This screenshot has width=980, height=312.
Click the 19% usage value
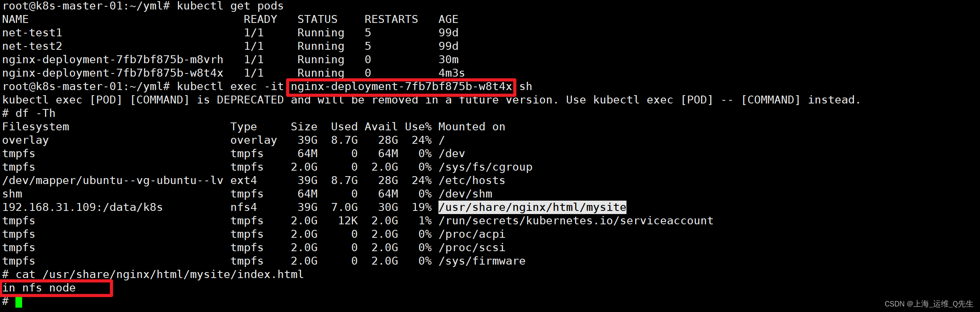click(422, 207)
